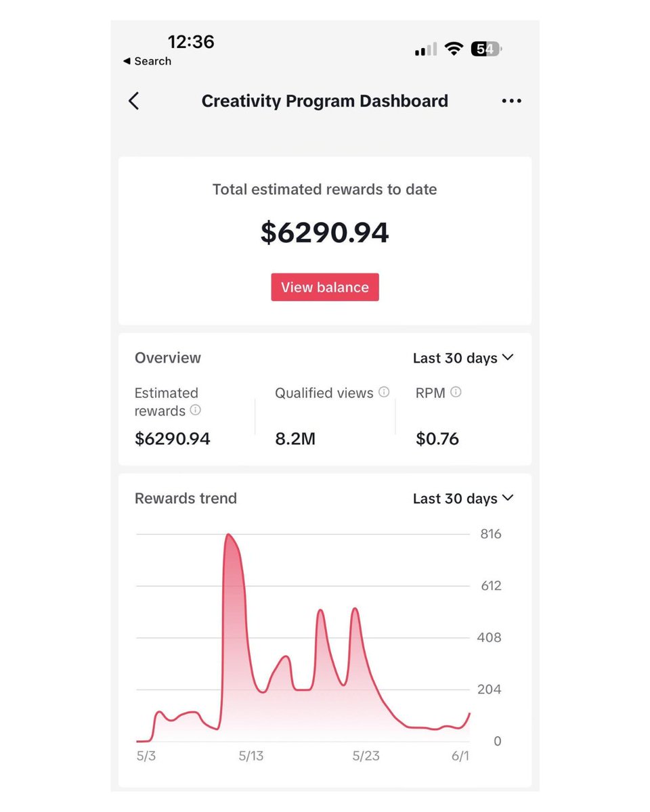This screenshot has width=650, height=812.
Task: Tap the 8.2M qualified views value
Action: [x=295, y=439]
